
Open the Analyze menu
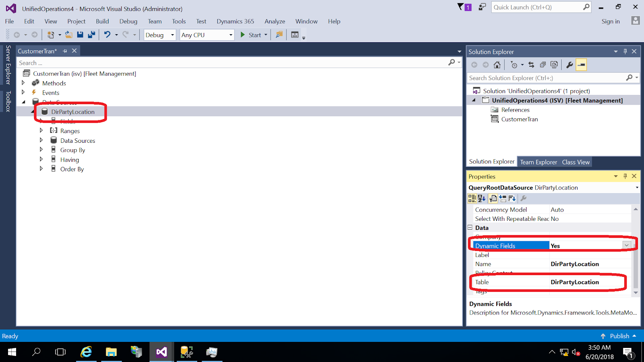point(275,21)
